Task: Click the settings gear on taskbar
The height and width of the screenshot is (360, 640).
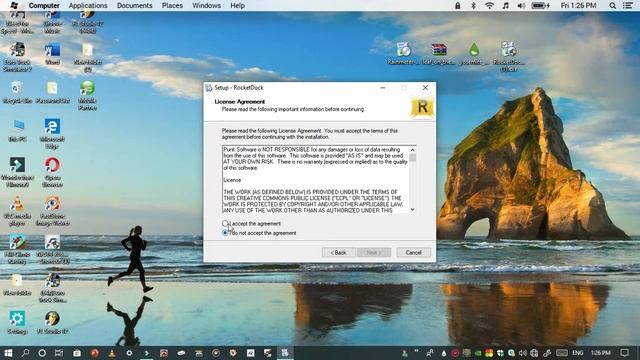Action: [129, 353]
